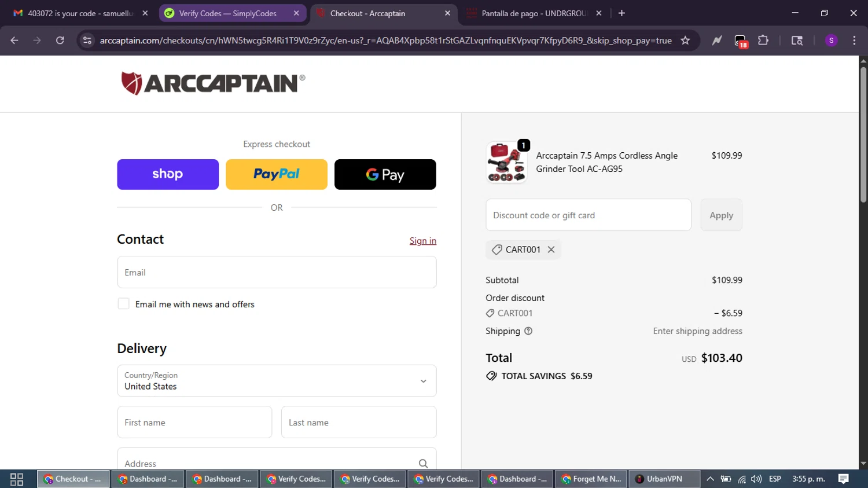This screenshot has height=488, width=868.
Task: Pay with Shop Pay button
Action: tap(168, 174)
